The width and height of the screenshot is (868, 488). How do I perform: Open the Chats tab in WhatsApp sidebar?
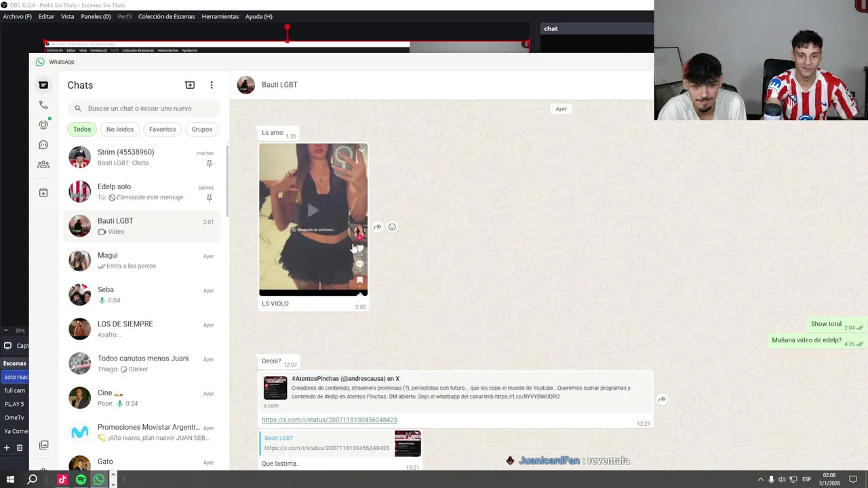[43, 85]
